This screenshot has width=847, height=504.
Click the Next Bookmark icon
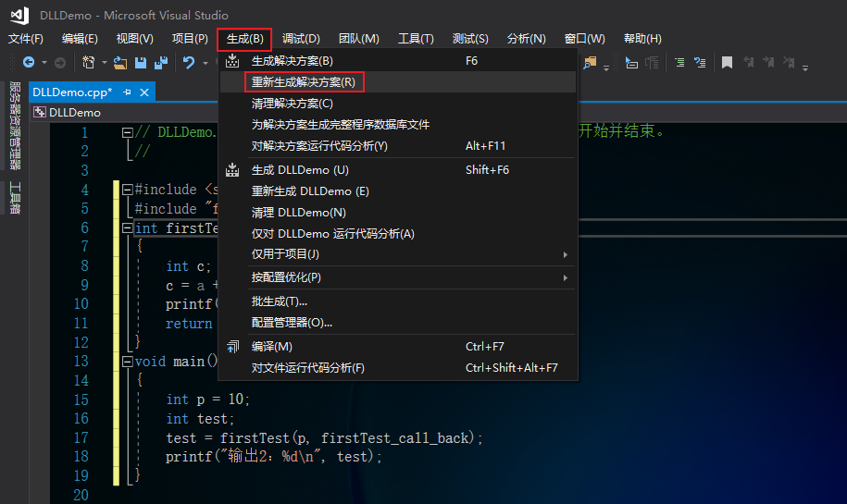click(x=768, y=63)
